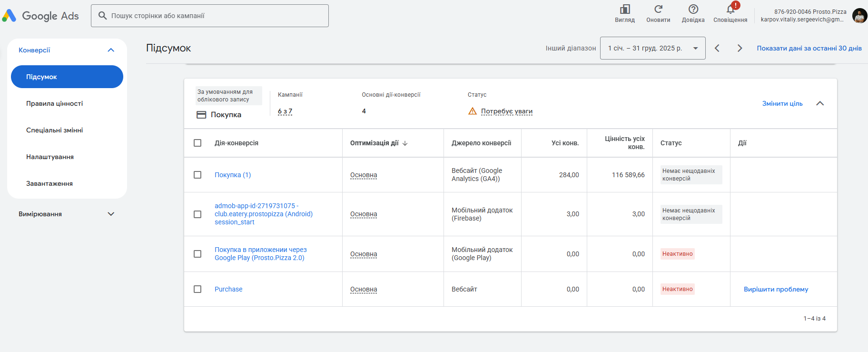Toggle the select-all header checkbox
Image resolution: width=868 pixels, height=352 pixels.
coord(197,143)
